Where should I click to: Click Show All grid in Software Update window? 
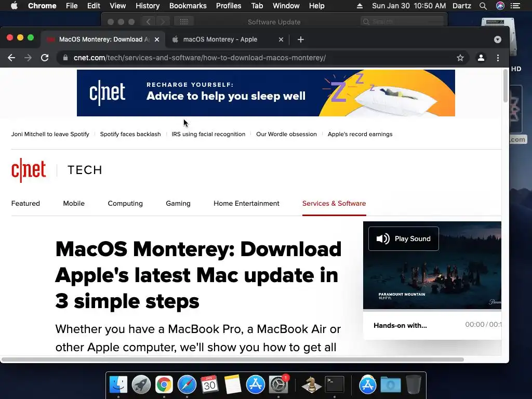point(184,22)
